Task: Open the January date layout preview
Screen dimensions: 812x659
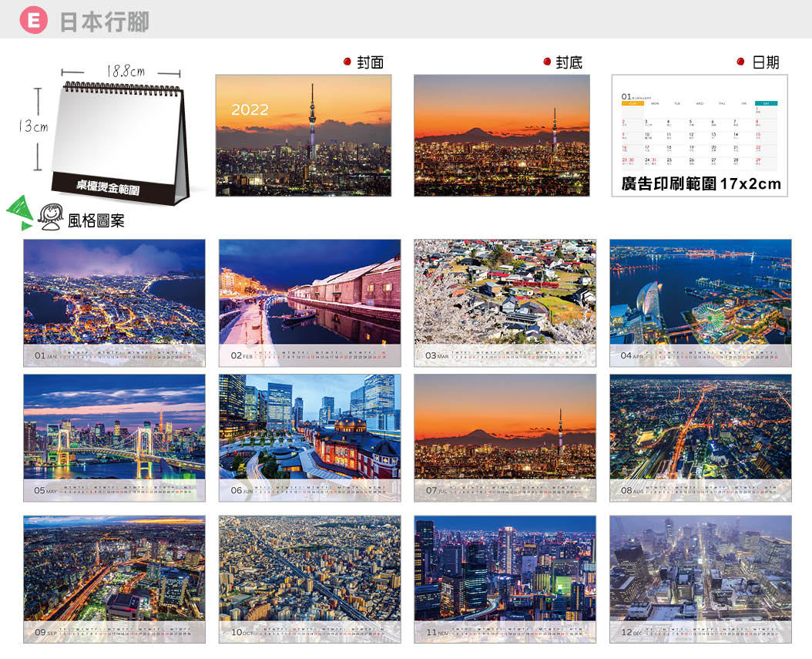Action: coord(700,135)
